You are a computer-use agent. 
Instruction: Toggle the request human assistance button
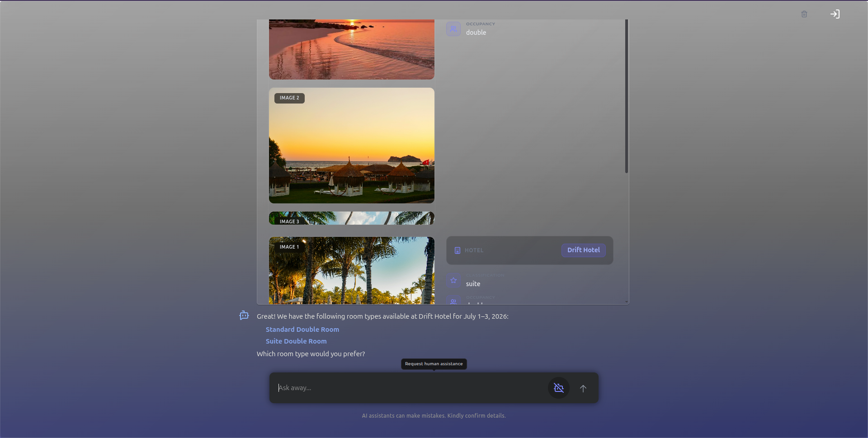point(559,388)
